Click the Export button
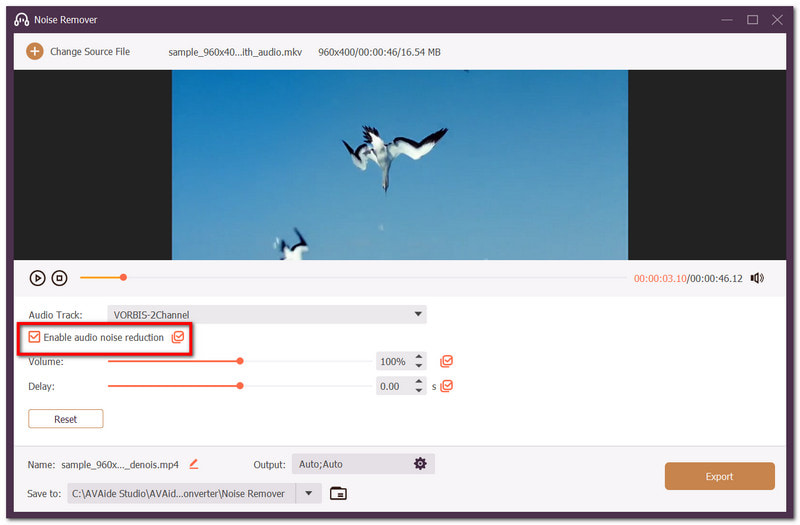Screen dimensions: 800x525 coord(719,476)
